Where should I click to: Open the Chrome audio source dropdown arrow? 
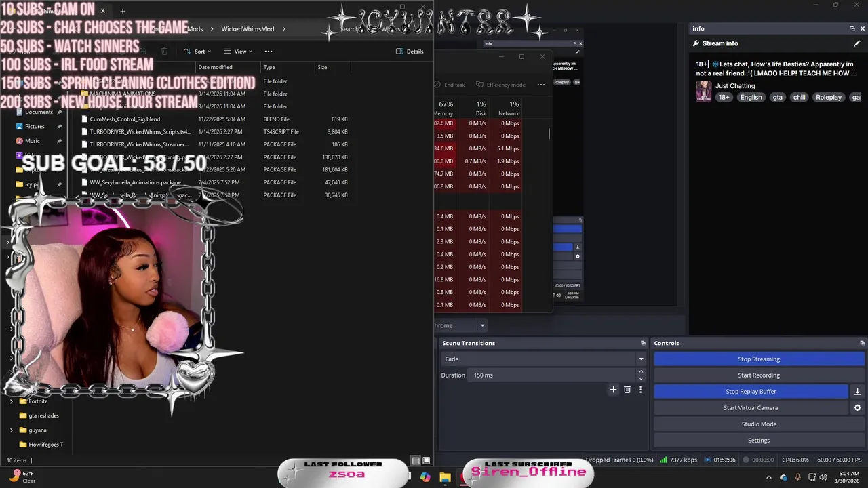[x=482, y=325]
